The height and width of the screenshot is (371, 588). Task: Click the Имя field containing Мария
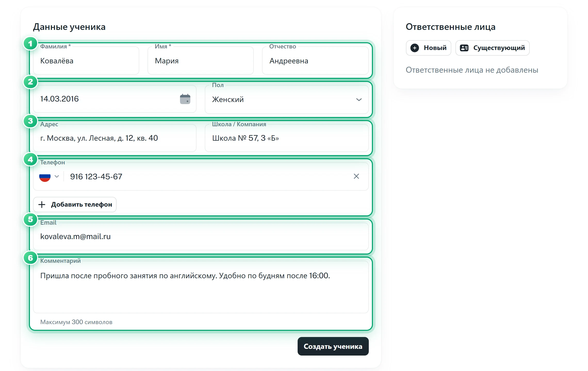point(201,61)
